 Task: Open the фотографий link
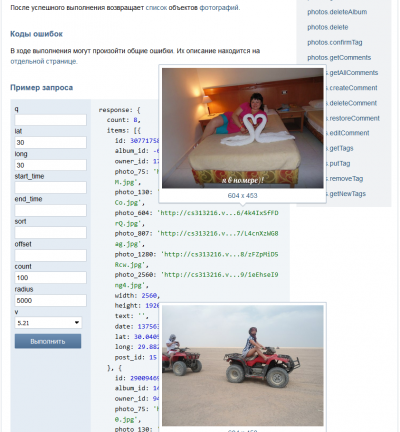pos(219,7)
